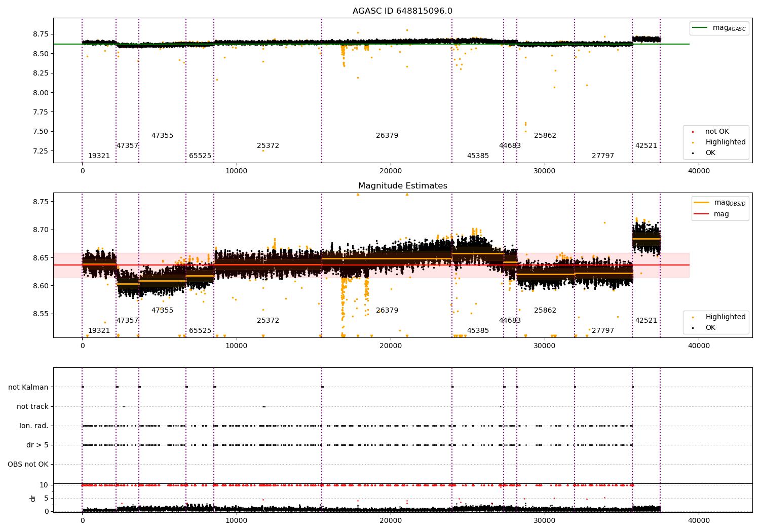This screenshot has height=532, width=760.
Task: Click obsid label 19321 in top panel
Action: (x=99, y=156)
